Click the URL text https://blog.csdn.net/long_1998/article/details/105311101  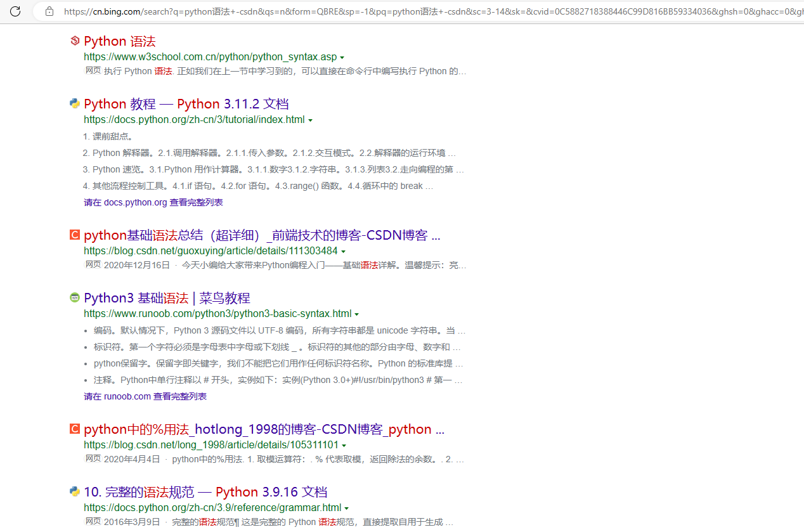point(211,445)
